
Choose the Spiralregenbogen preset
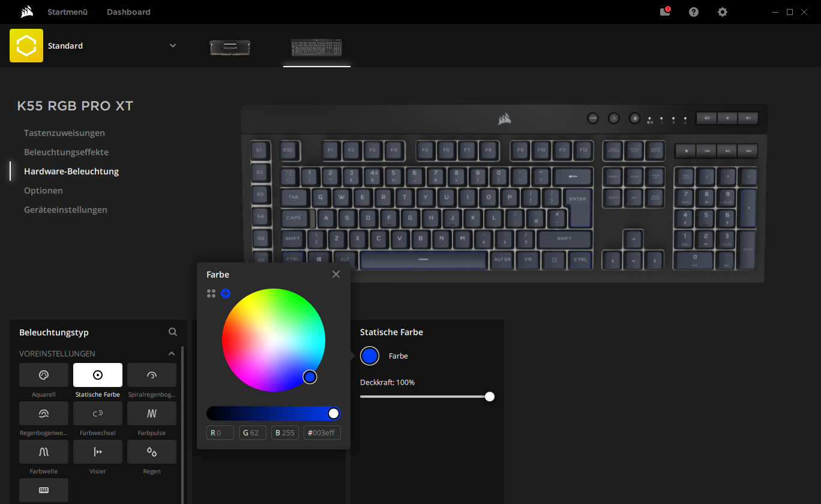(x=152, y=375)
